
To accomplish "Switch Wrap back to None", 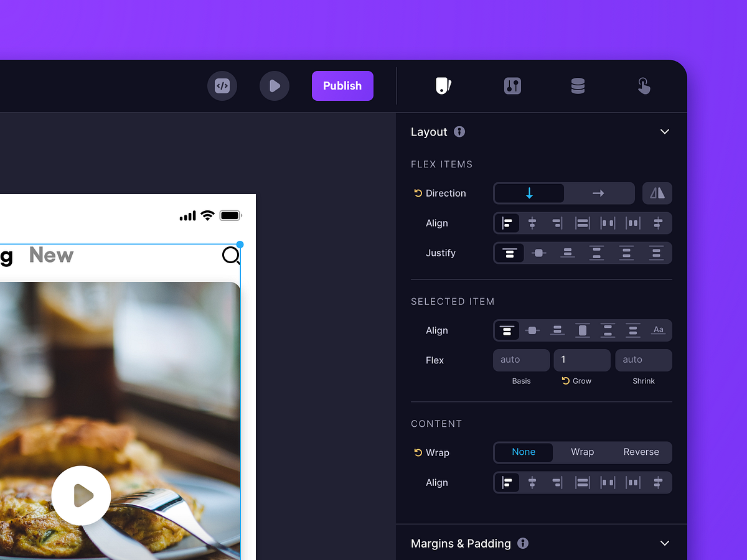I will coord(524,452).
